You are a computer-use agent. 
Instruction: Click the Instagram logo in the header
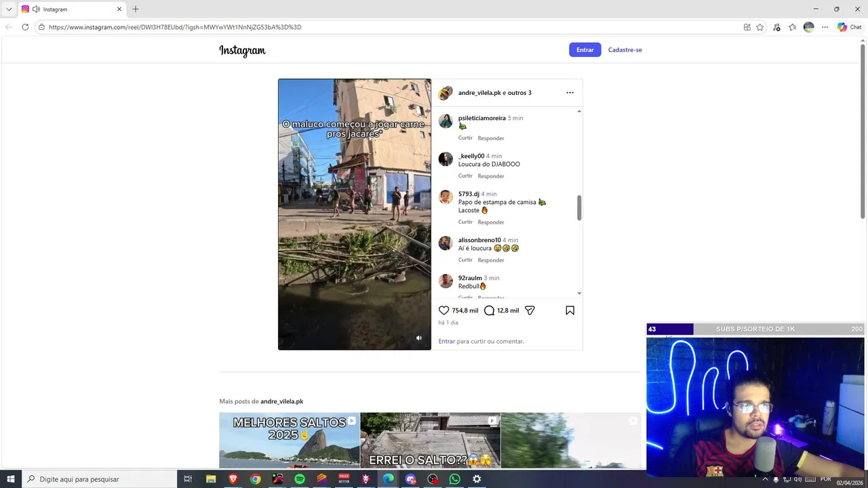242,51
